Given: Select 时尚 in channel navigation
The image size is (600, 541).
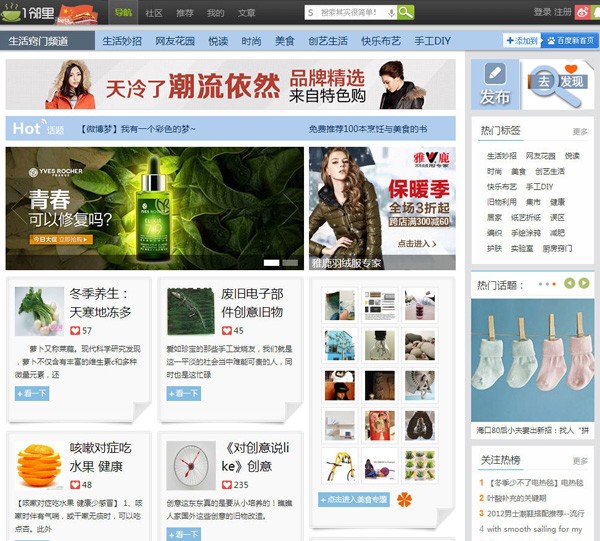Looking at the screenshot, I should [x=251, y=41].
